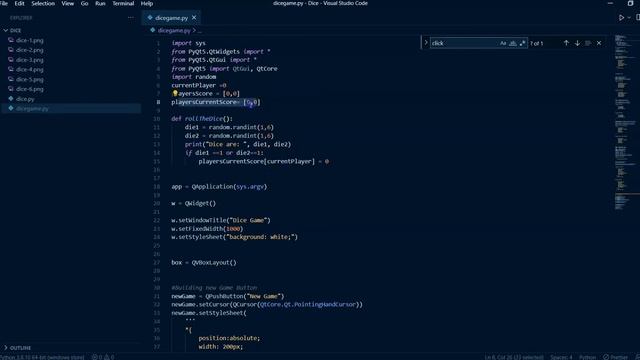Screen dimensions: 640x360
Task: Click line number 20 in the gutter
Action: [x=157, y=203]
